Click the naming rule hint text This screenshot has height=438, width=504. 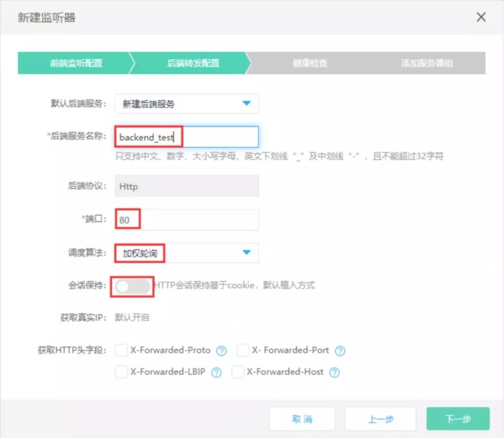pos(279,156)
